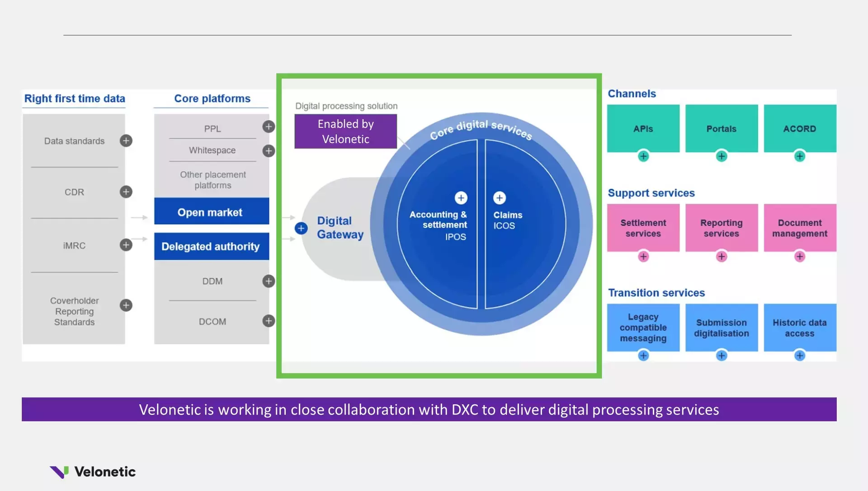
Task: Click the plus icon beside PPL
Action: pos(268,127)
